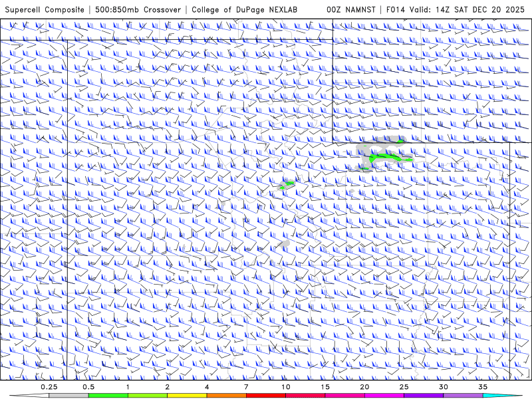Select the magenta 20–25 colorbar segment
This screenshot has height=399, width=532.
(x=384, y=396)
